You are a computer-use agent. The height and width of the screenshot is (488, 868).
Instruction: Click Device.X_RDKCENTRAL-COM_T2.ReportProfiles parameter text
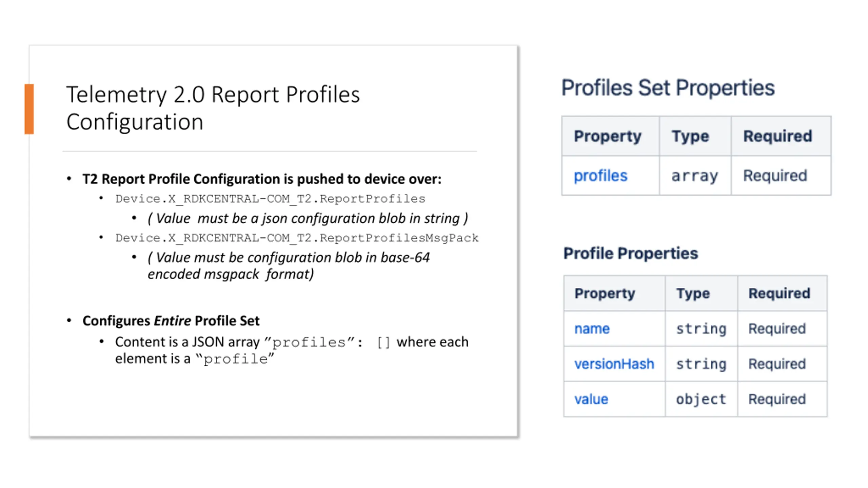click(x=270, y=199)
